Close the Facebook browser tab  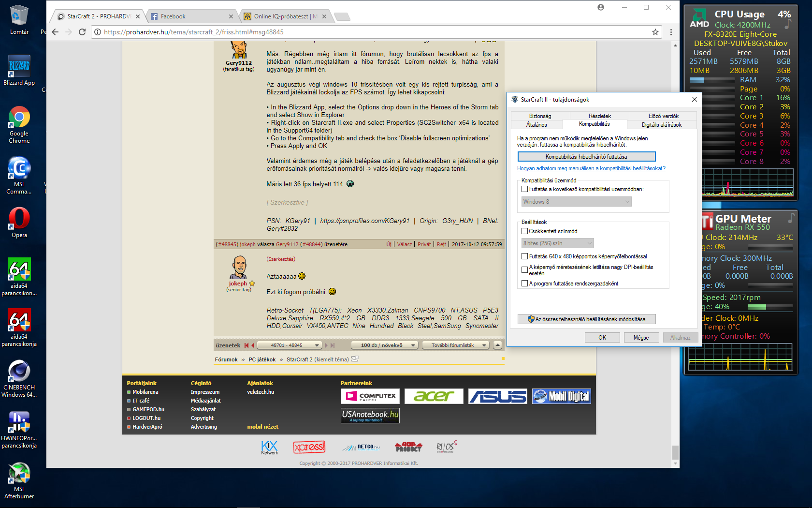[231, 16]
